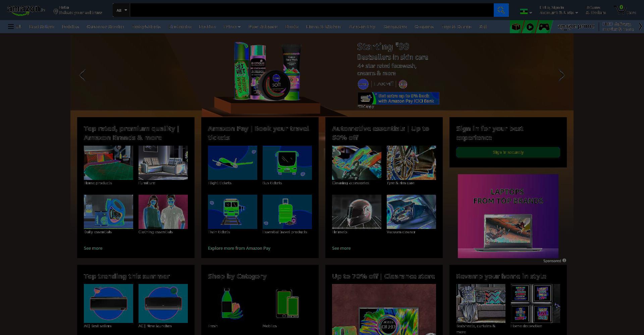Click Amazon Pay ICICI Bank cashback banner
This screenshot has width=644, height=335.
point(398,98)
